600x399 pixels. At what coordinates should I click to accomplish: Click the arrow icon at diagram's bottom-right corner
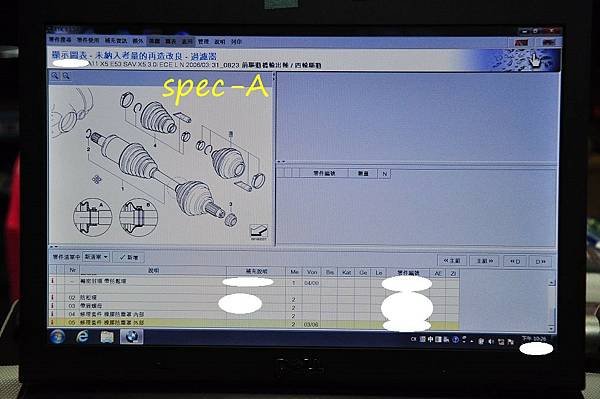[x=259, y=232]
